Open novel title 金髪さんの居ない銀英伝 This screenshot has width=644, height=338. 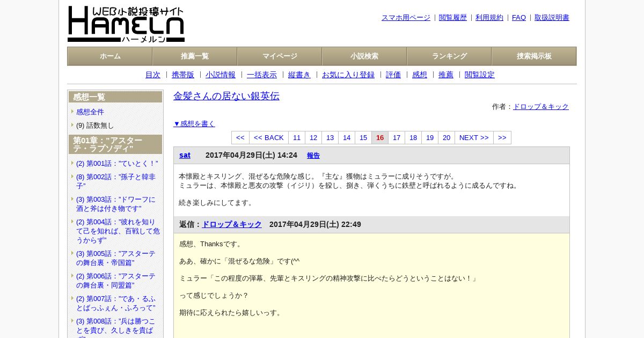pos(226,96)
